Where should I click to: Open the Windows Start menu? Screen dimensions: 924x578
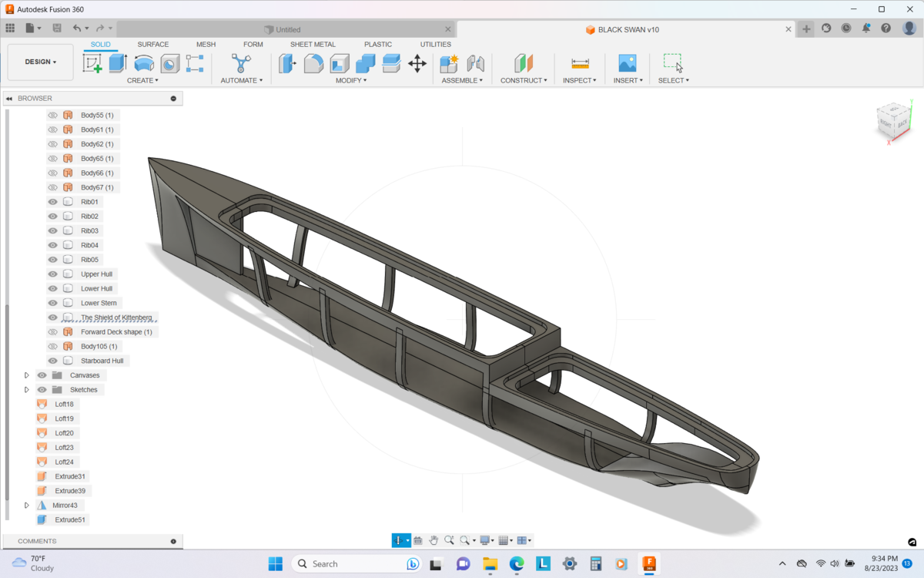coord(275,564)
